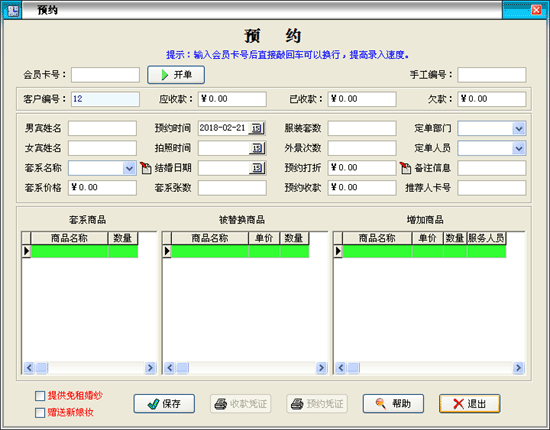Click right scroll arrow of 套系商品 list
The image size is (550, 430).
pos(150,368)
